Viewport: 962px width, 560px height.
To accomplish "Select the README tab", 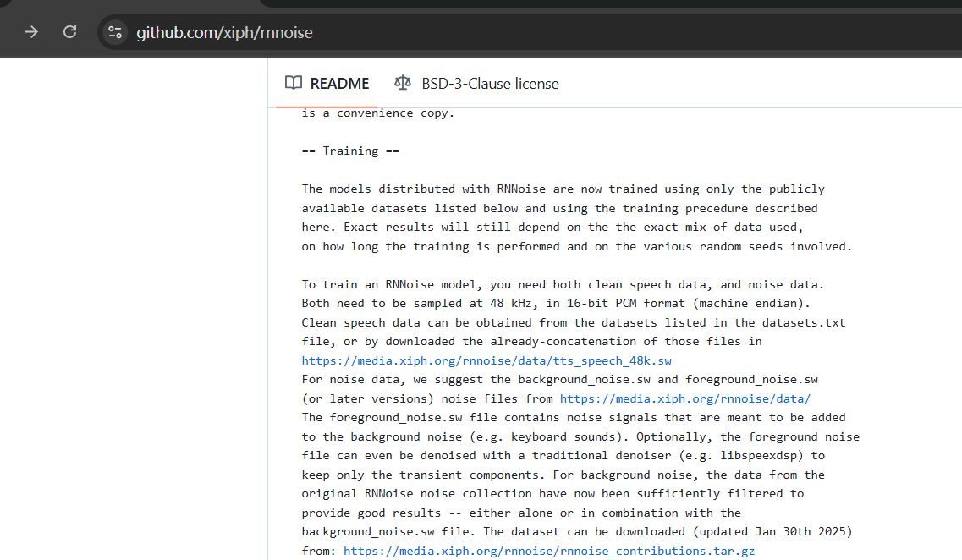I will 327,84.
